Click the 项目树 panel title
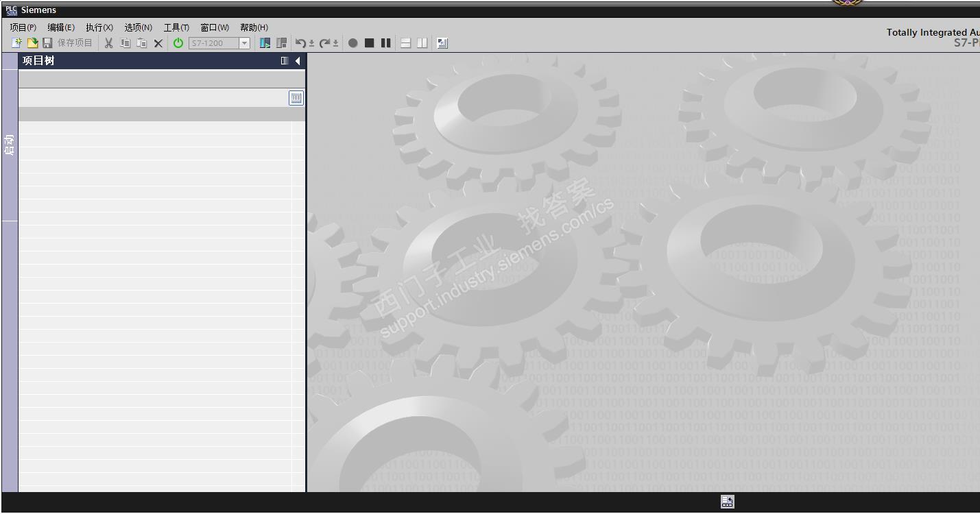Image resolution: width=980 pixels, height=514 pixels. tap(38, 60)
